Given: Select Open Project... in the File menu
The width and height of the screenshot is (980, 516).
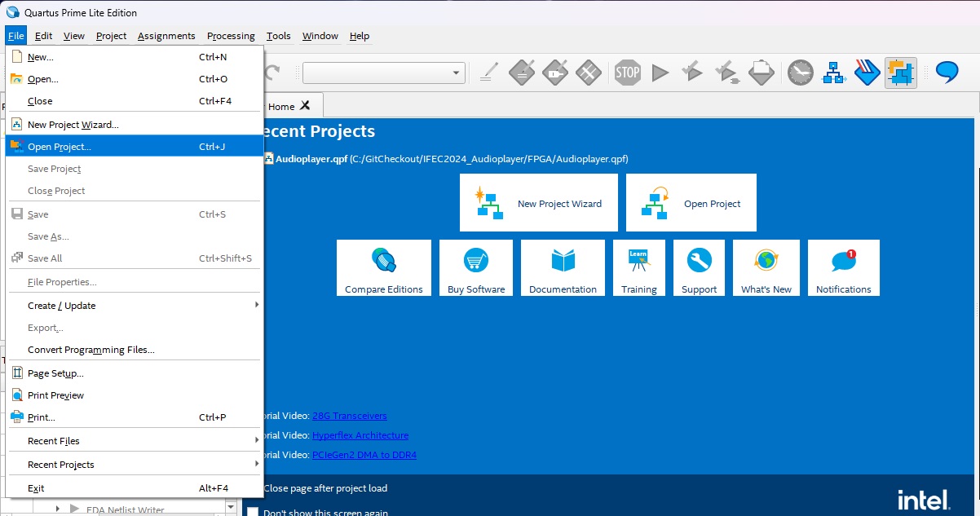Looking at the screenshot, I should [60, 147].
